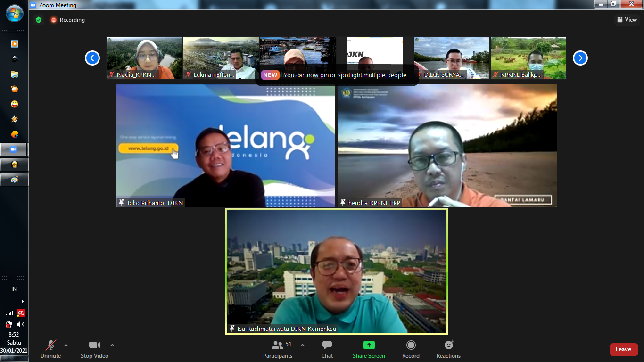Click the green encryption shield icon

click(39, 20)
